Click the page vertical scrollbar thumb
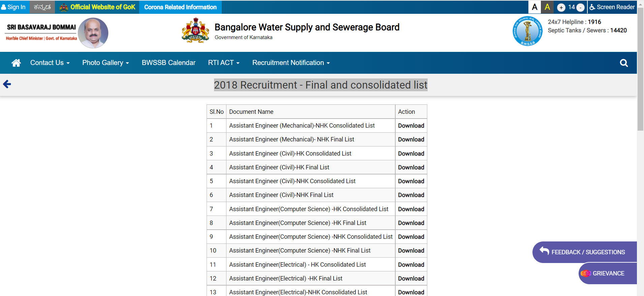The width and height of the screenshot is (644, 296). 640,69
